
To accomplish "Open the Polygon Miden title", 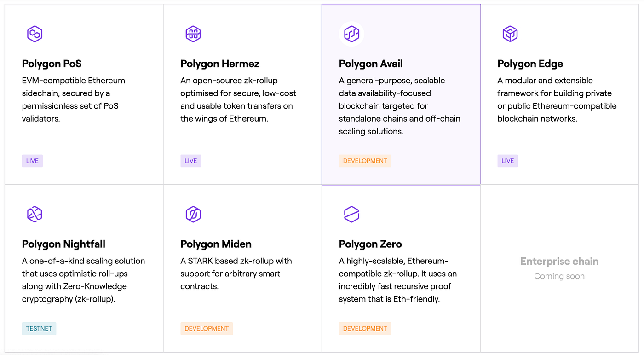I will point(216,244).
